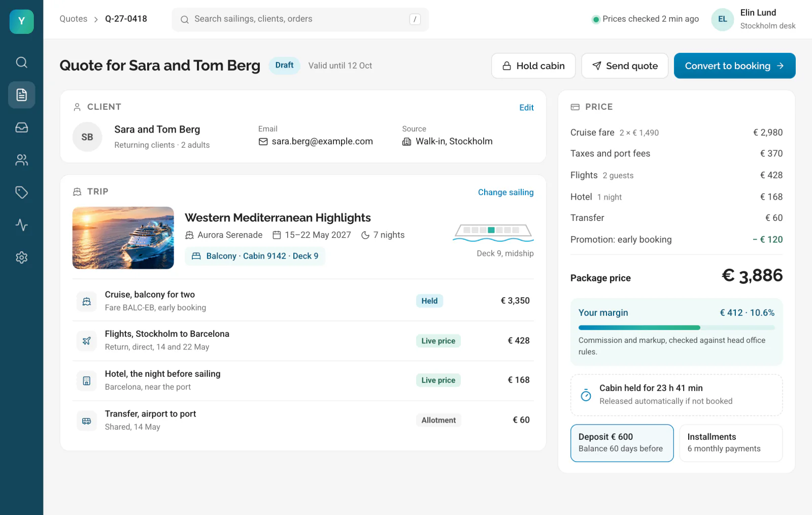Click the Send quote button
Viewport: 812px width, 515px height.
click(x=625, y=66)
